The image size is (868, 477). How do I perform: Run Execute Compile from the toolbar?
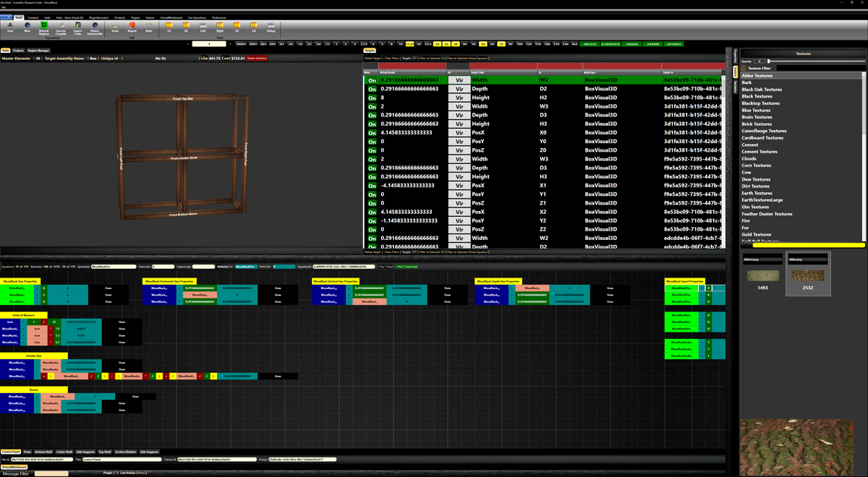click(x=61, y=25)
